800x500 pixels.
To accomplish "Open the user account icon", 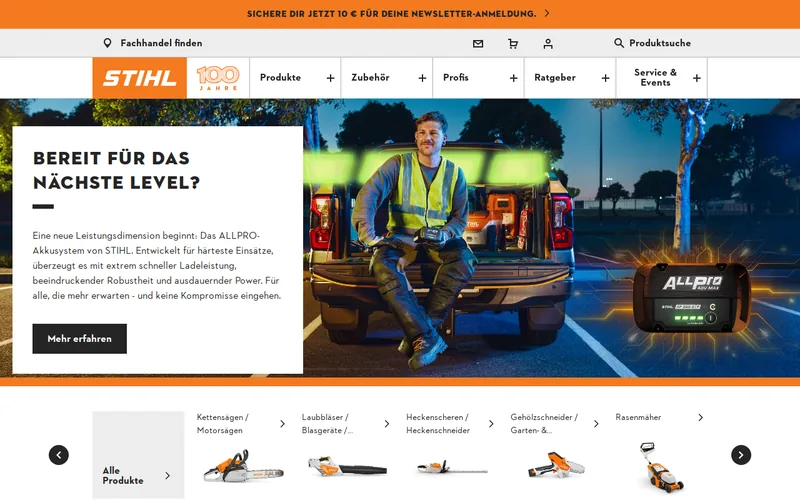I will coord(548,44).
